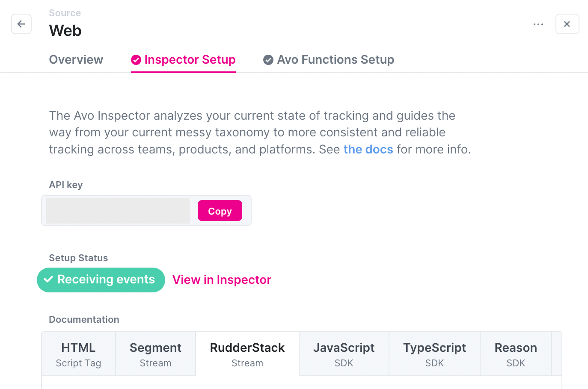Copy the API key
588x389 pixels.
(x=220, y=210)
